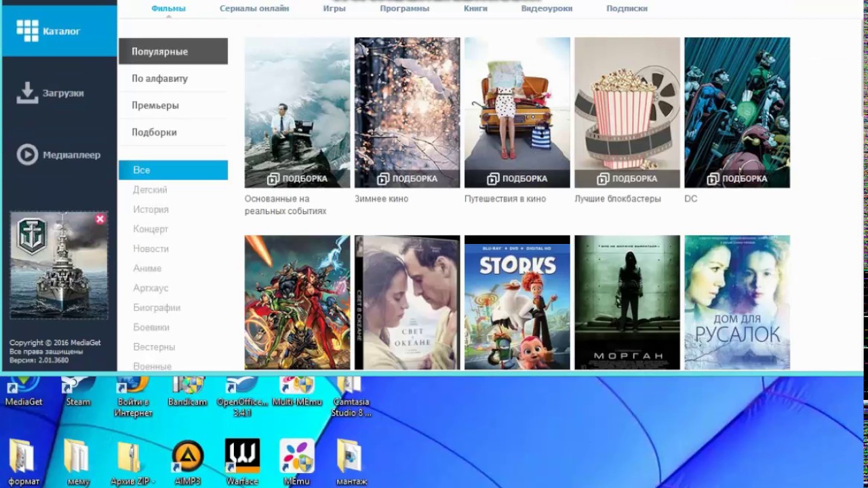Choose the Детский genre

(150, 190)
